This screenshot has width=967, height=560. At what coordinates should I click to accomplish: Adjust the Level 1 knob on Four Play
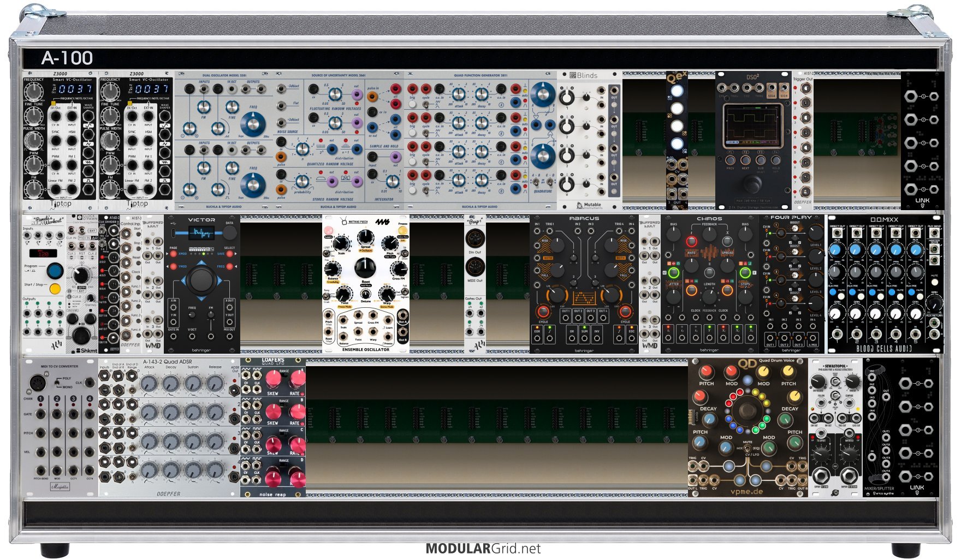pyautogui.click(x=815, y=233)
